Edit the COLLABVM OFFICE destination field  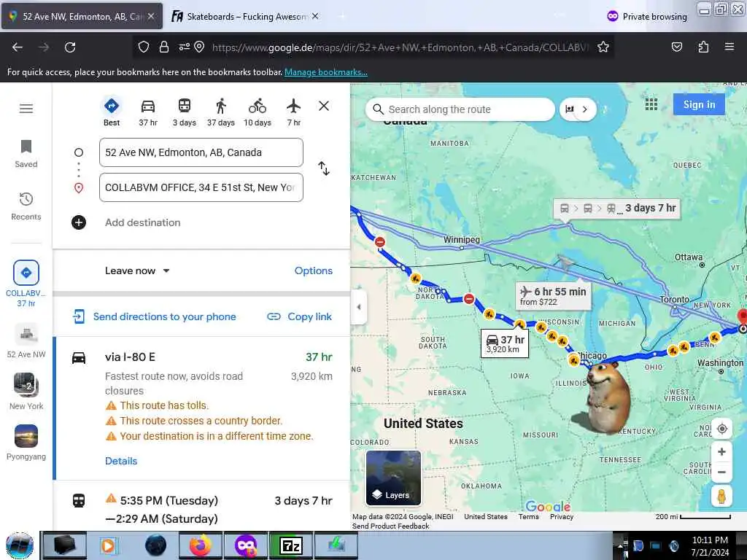tap(201, 187)
